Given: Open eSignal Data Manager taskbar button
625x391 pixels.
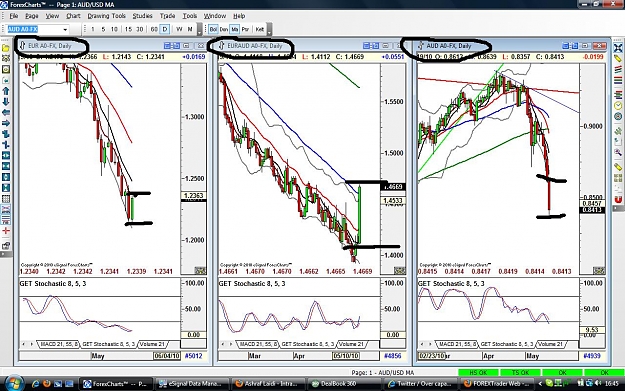Looking at the screenshot, I should [x=191, y=384].
